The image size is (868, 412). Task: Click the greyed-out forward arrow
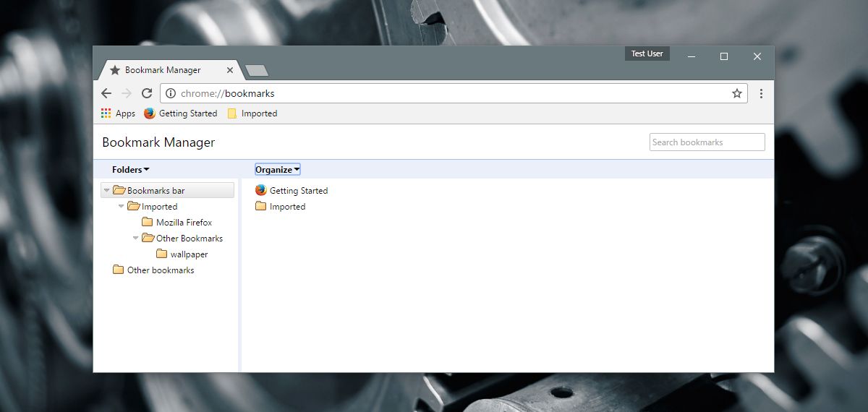coord(127,93)
